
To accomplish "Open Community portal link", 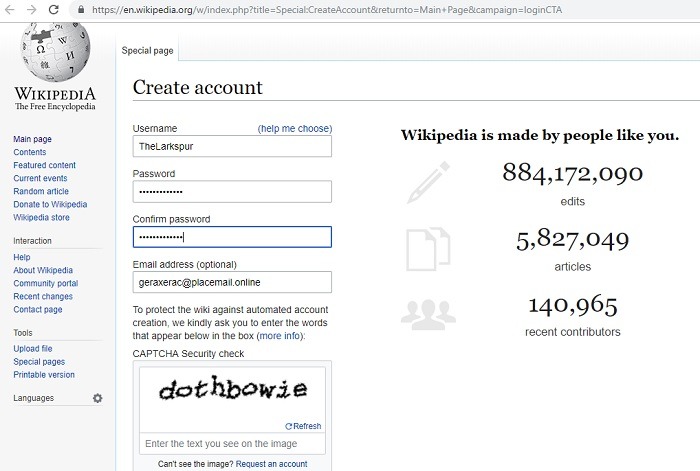I will pos(46,283).
